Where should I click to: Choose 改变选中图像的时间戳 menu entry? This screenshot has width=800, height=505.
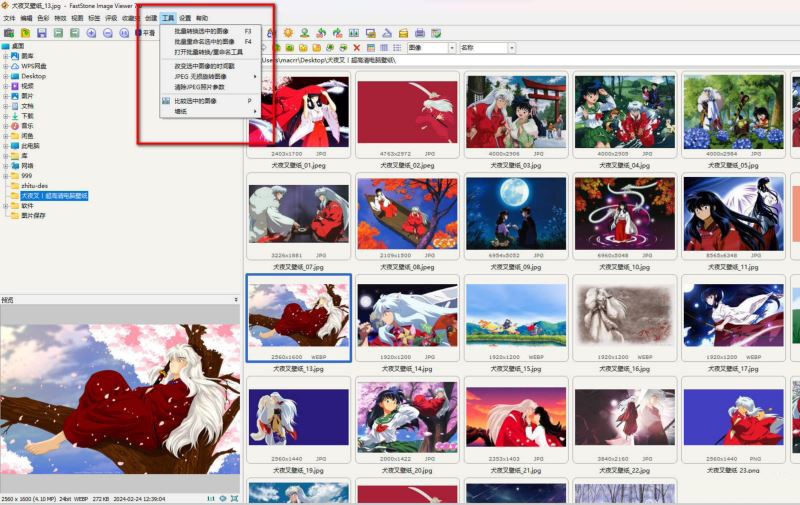click(211, 66)
